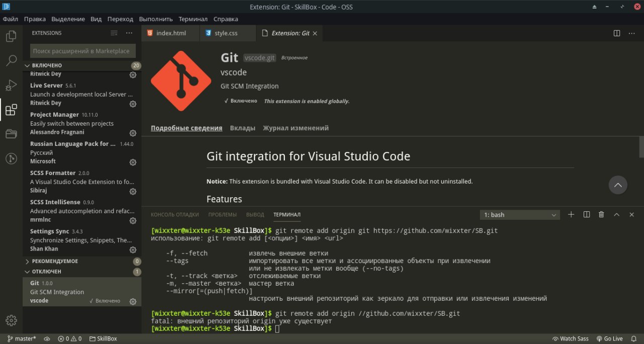Open gear menu for Project Manager extension

coord(133,133)
